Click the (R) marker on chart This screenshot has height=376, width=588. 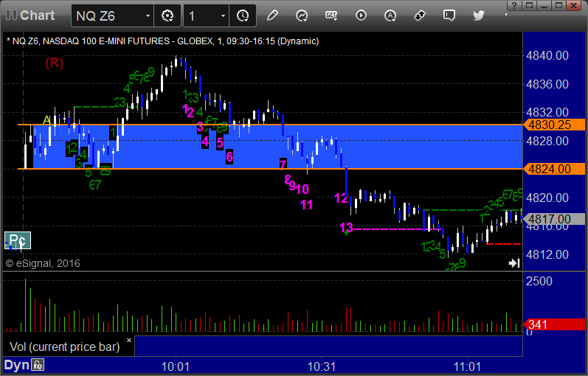point(55,63)
